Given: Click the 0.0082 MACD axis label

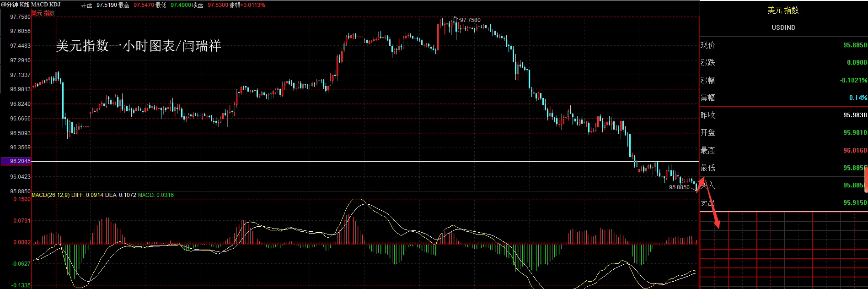Looking at the screenshot, I should click(22, 242).
